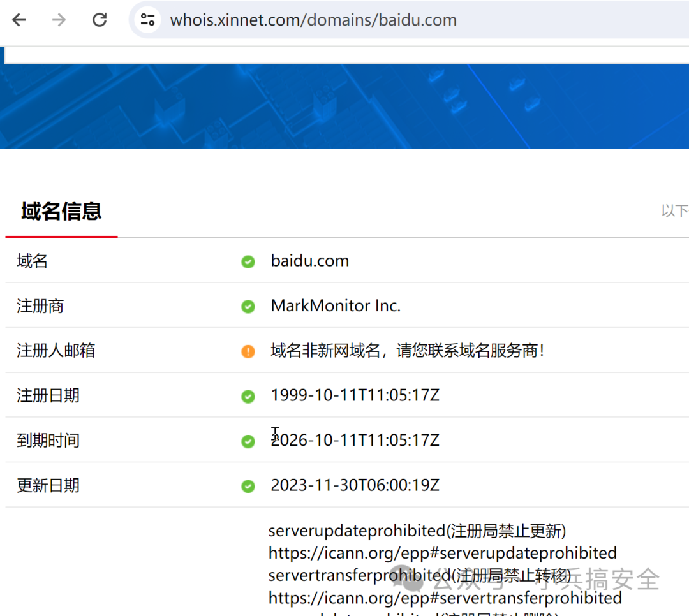Click the 域名非新网域名 notice message
The image size is (689, 616).
click(x=408, y=351)
